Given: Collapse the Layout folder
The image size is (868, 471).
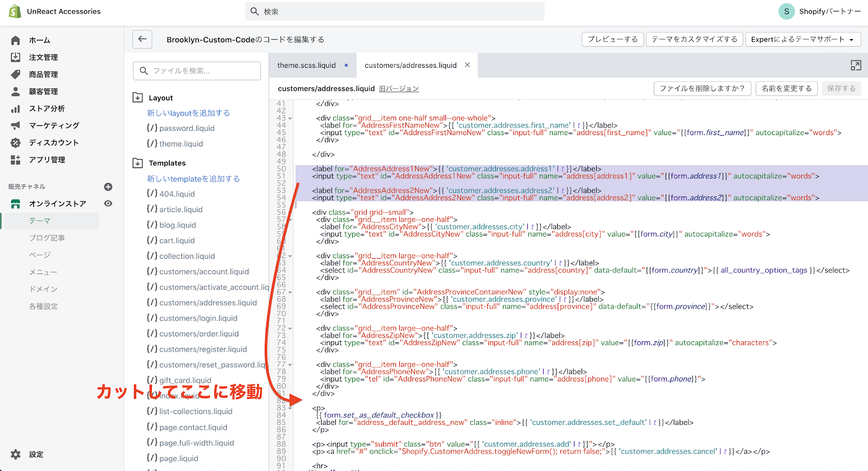Looking at the screenshot, I should (138, 98).
